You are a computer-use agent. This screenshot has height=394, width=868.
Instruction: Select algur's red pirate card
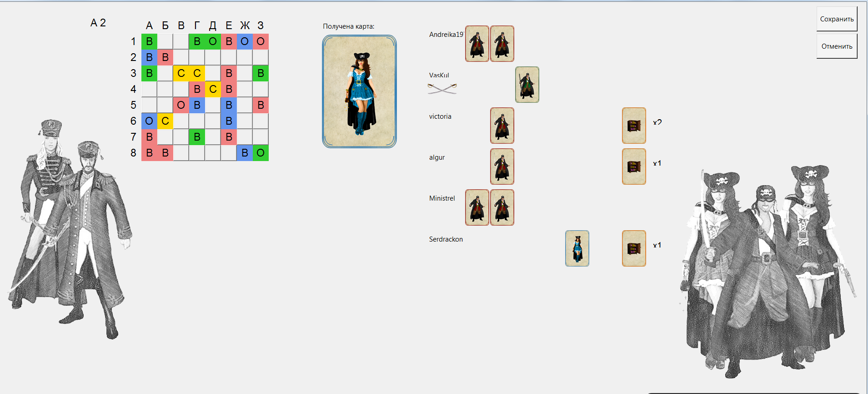point(502,167)
